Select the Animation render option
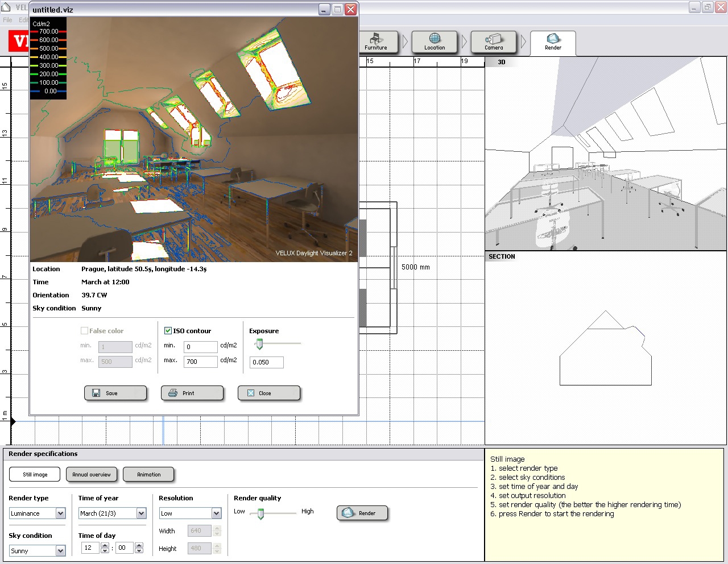Screen dimensions: 728x564 (x=148, y=474)
